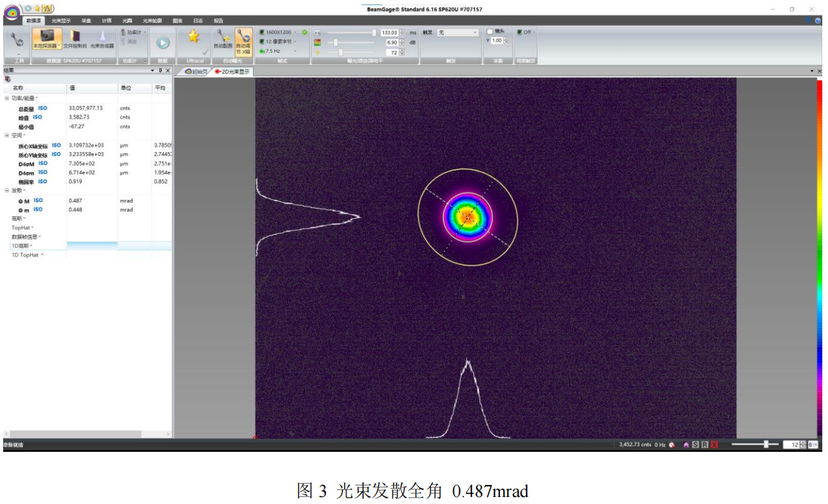
Task: Click the BeamGage application logo button
Action: pos(11,13)
